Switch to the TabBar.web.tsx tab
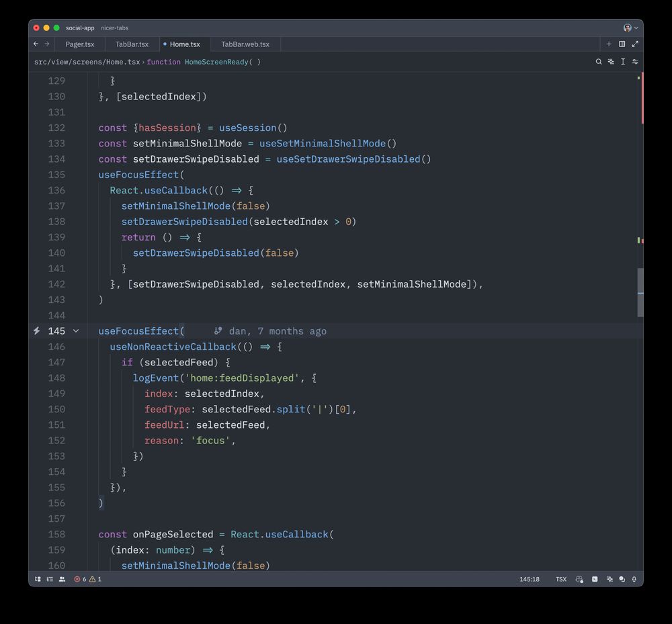 click(x=245, y=44)
